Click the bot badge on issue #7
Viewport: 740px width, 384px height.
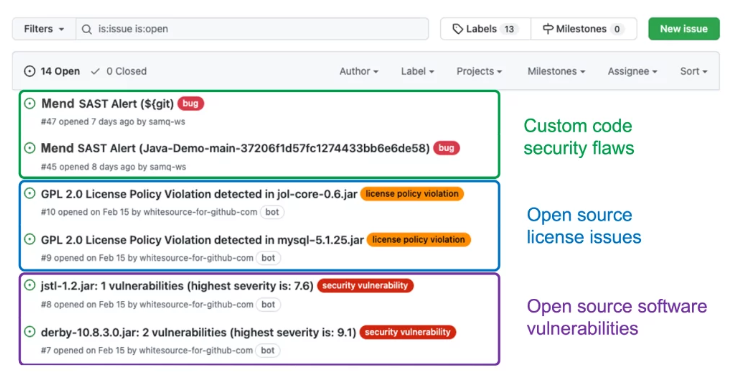268,351
